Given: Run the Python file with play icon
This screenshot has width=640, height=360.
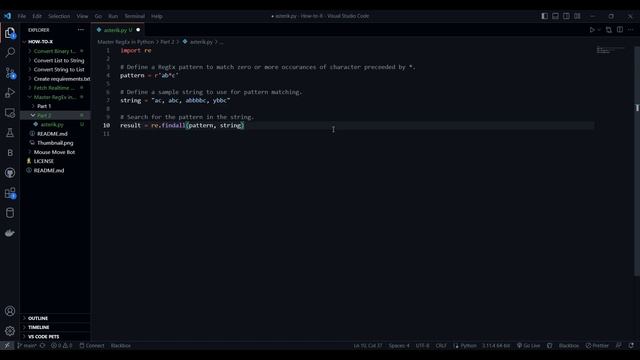Looking at the screenshot, I should click(591, 30).
